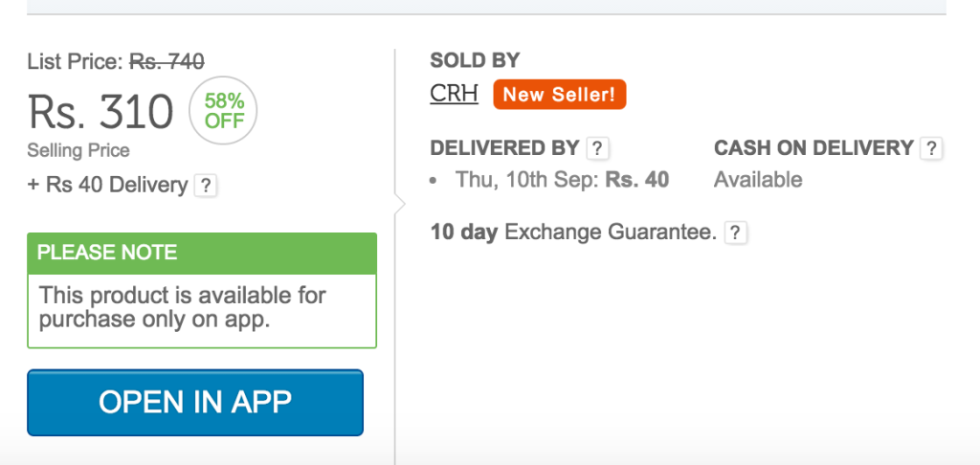Image resolution: width=980 pixels, height=465 pixels.
Task: Click the 10 day Exchange Guarantee text
Action: pyautogui.click(x=572, y=232)
